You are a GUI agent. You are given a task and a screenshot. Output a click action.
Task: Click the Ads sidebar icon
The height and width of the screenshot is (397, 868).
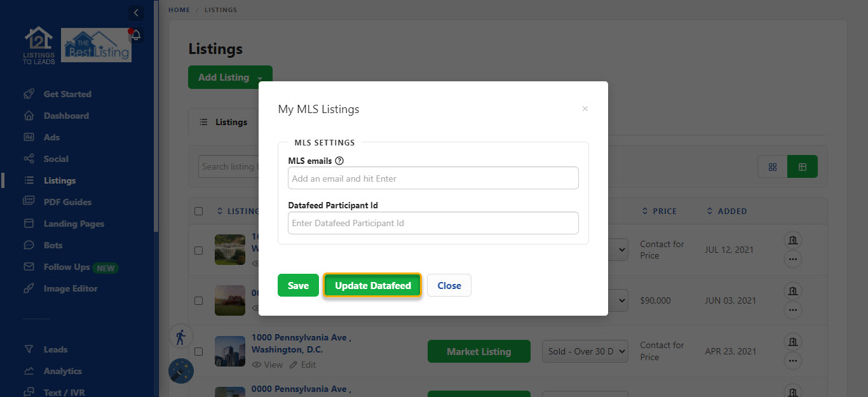point(29,137)
